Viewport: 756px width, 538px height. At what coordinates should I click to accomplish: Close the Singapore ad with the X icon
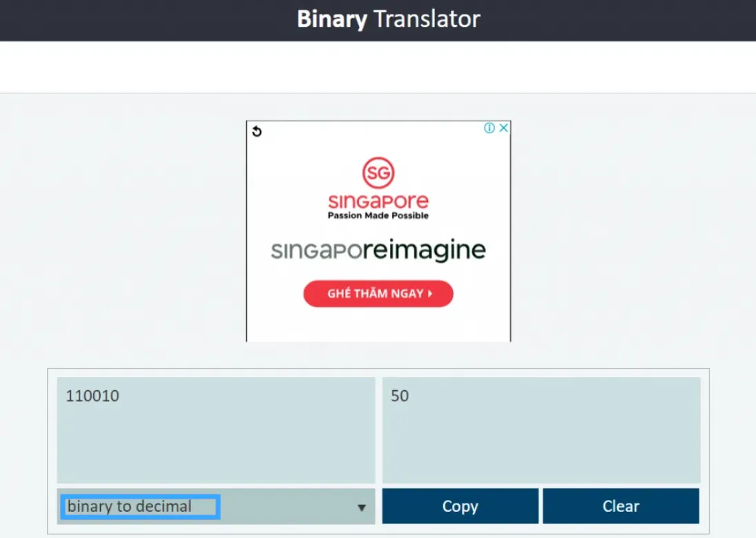click(x=504, y=128)
